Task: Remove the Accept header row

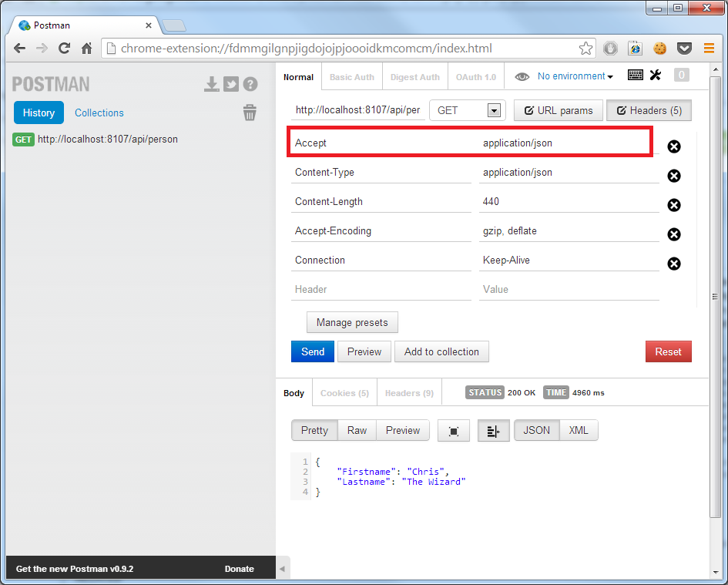Action: 673,147
